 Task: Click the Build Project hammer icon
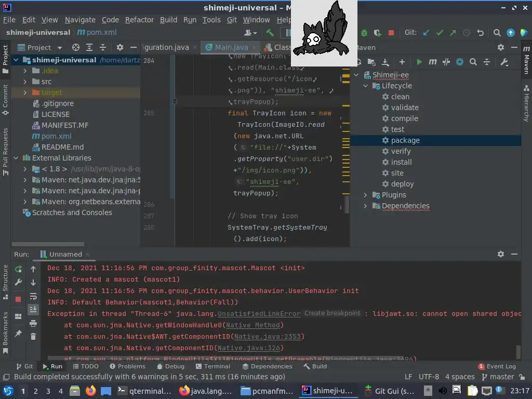[x=270, y=33]
